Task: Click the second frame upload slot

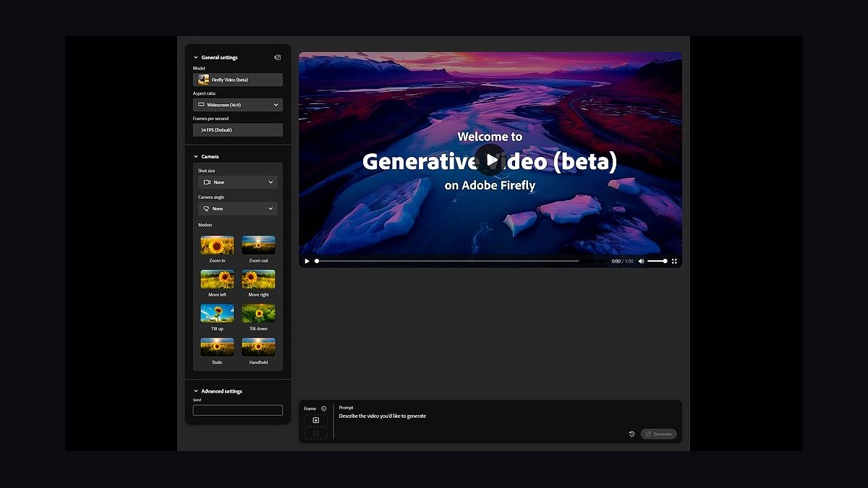Action: (316, 433)
